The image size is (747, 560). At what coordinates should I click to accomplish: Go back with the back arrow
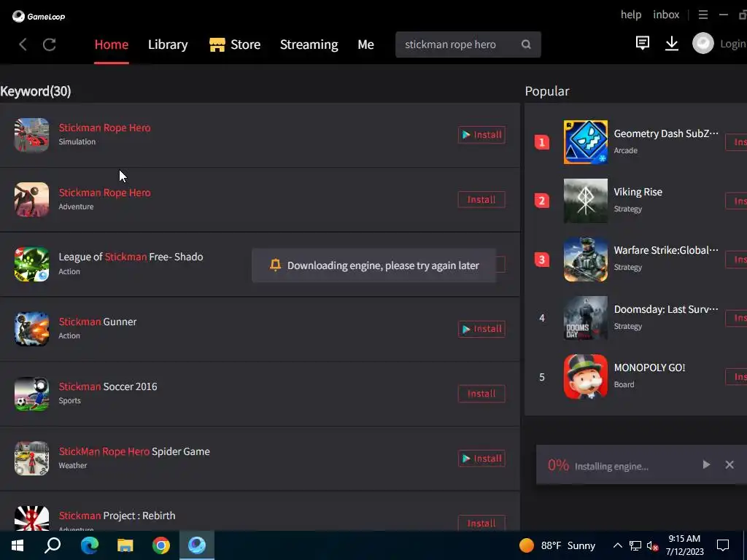coord(23,44)
